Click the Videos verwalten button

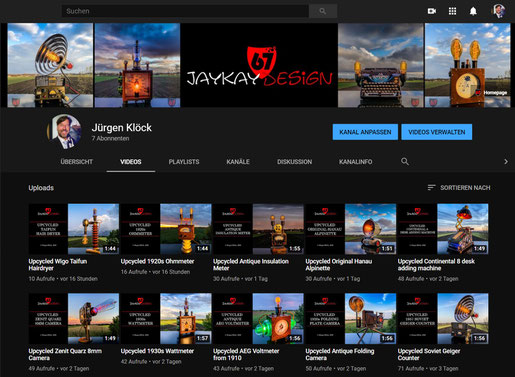pos(437,132)
